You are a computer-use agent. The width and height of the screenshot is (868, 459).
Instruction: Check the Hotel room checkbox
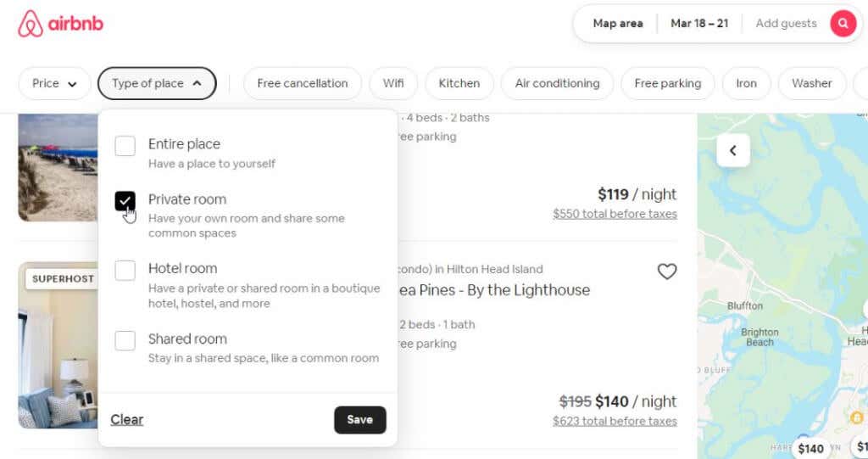pyautogui.click(x=125, y=271)
